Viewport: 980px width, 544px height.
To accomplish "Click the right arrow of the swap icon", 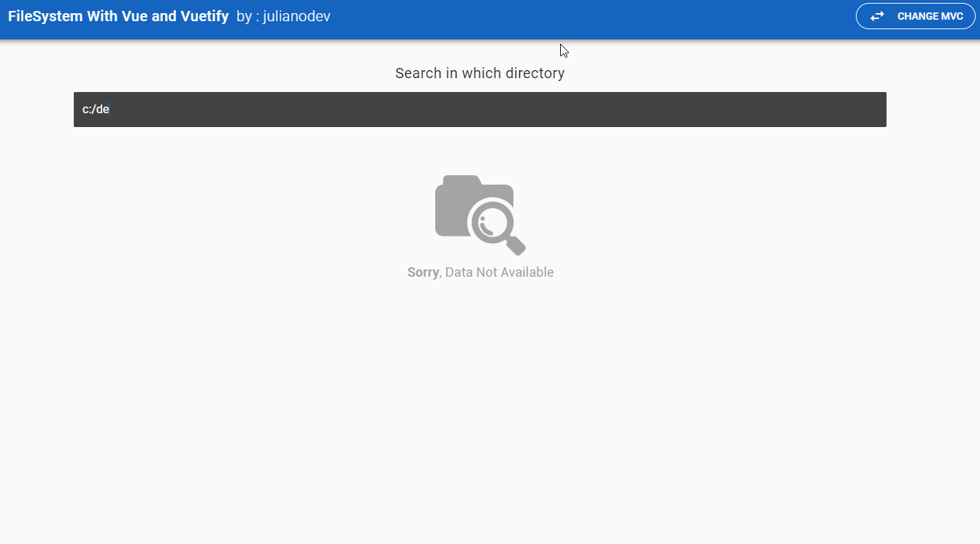I will (x=880, y=13).
